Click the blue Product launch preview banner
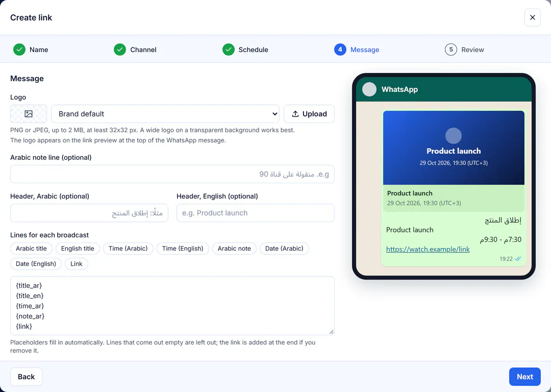Image resolution: width=551 pixels, height=392 pixels. (x=454, y=148)
